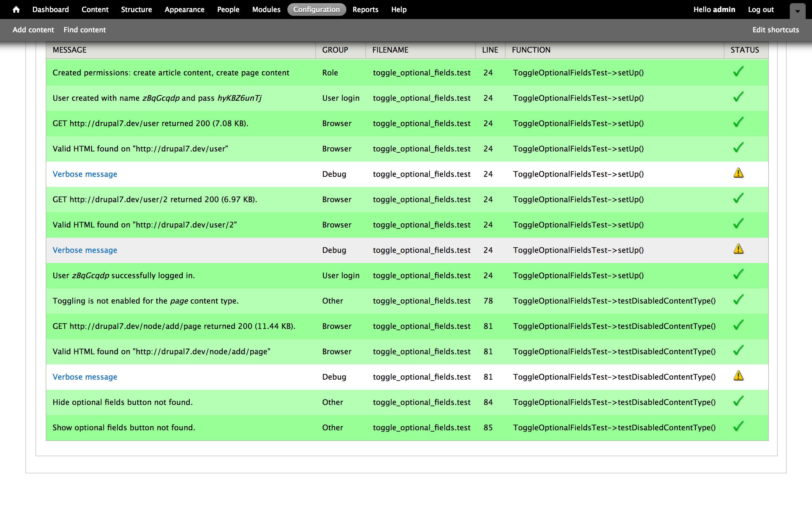Screen dimensions: 812x507
Task: Click the Add content shortcut
Action: 33,30
